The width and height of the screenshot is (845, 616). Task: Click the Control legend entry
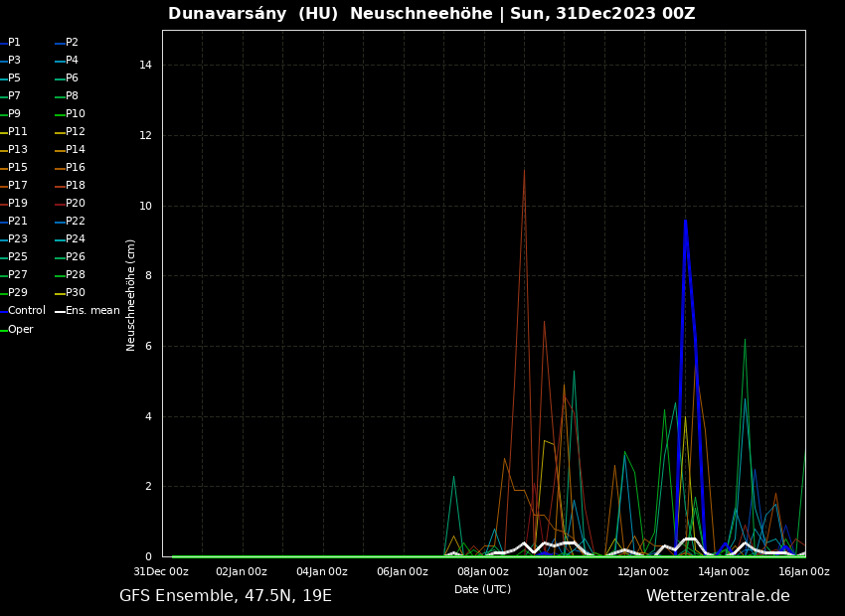click(26, 311)
